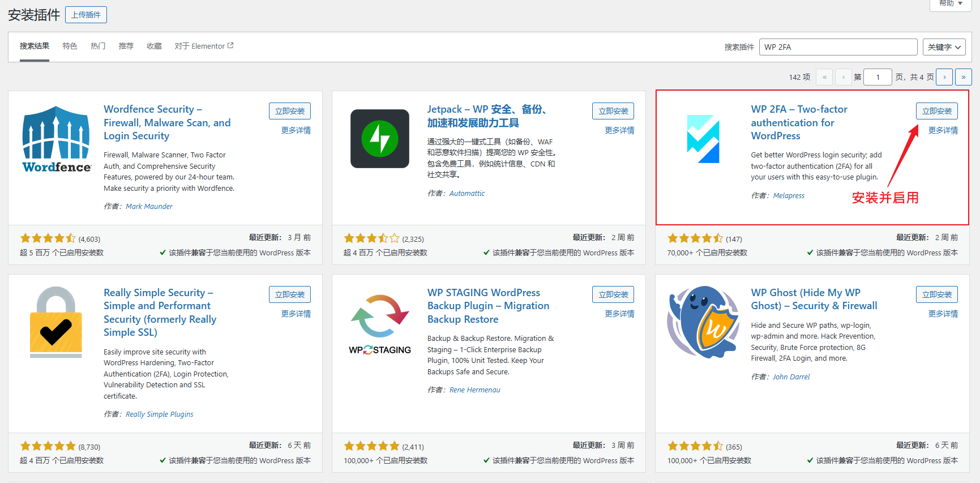980x483 pixels.
Task: Click the Wordfence plugin logo icon
Action: (56, 139)
